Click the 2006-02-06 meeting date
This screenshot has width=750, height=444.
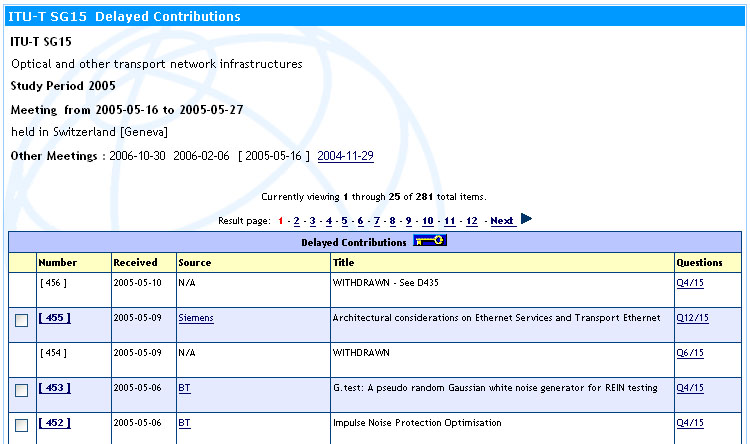pos(201,156)
